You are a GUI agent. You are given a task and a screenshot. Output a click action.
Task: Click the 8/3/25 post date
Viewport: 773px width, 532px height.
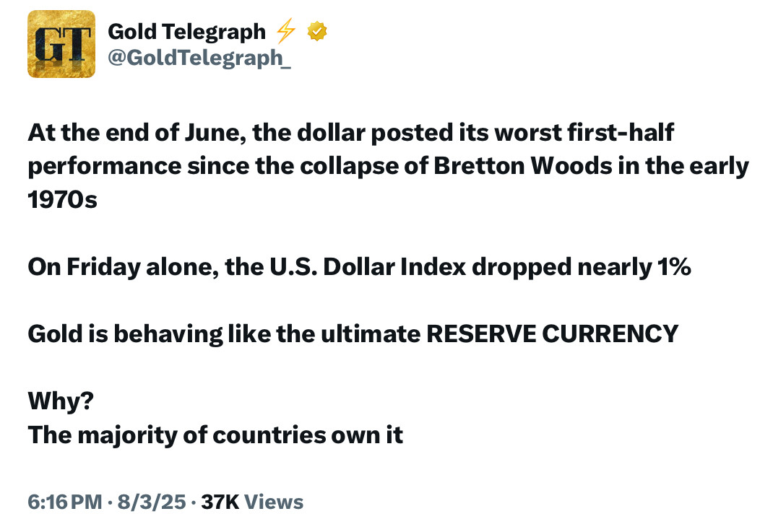tap(152, 502)
